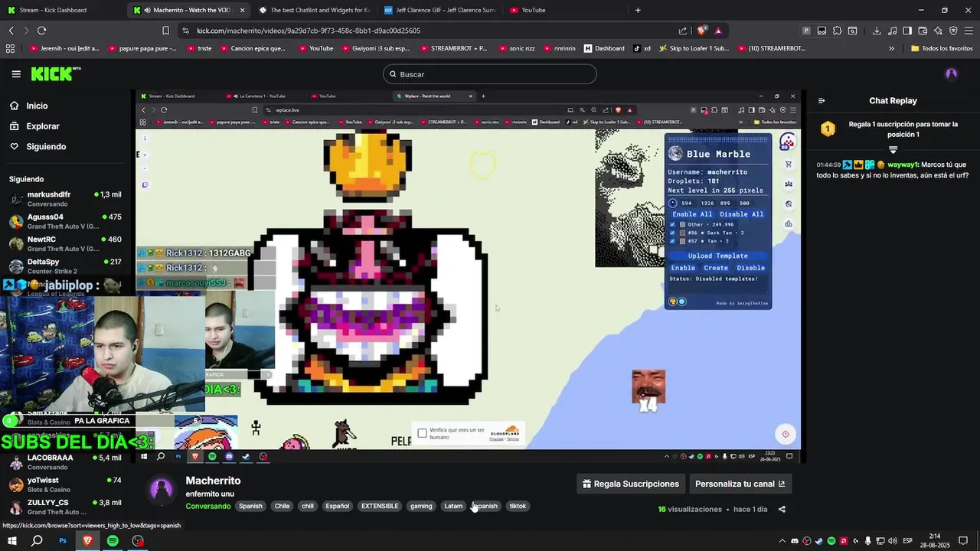
Task: Switch to Jeff Clarence GIF tab
Action: click(439, 10)
